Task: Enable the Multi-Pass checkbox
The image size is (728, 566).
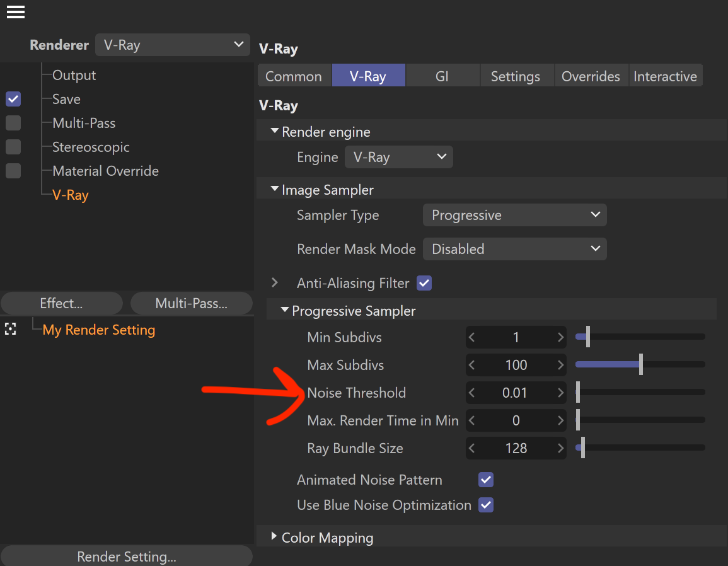Action: pyautogui.click(x=13, y=123)
